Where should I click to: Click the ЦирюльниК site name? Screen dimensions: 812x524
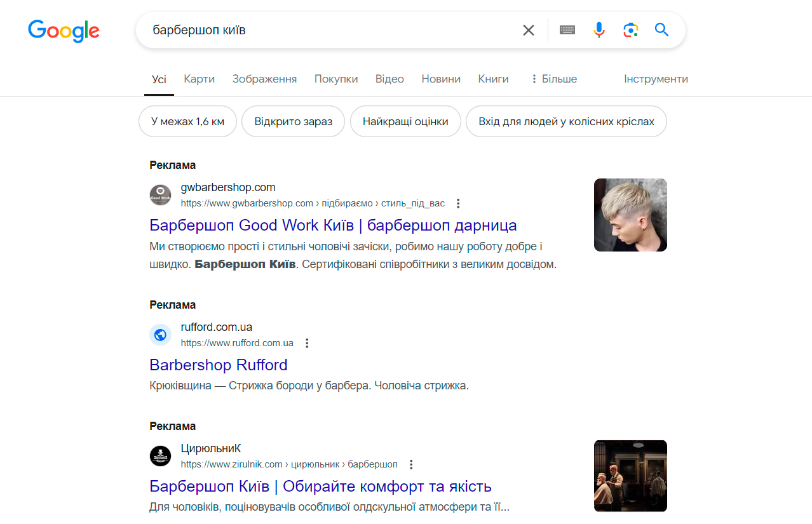211,448
